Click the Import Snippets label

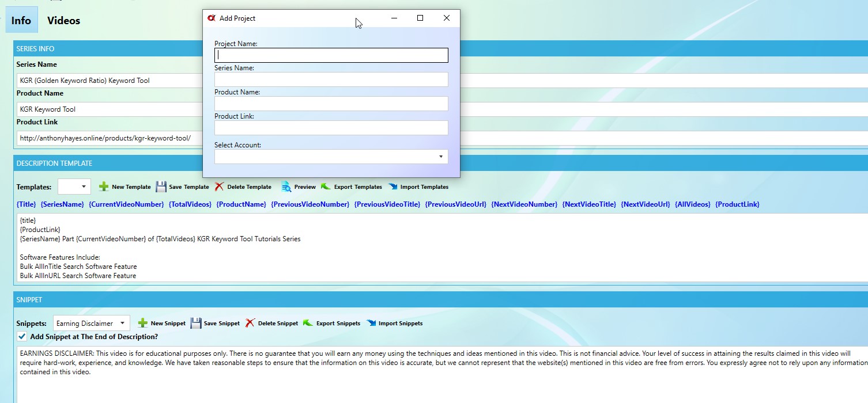point(401,324)
